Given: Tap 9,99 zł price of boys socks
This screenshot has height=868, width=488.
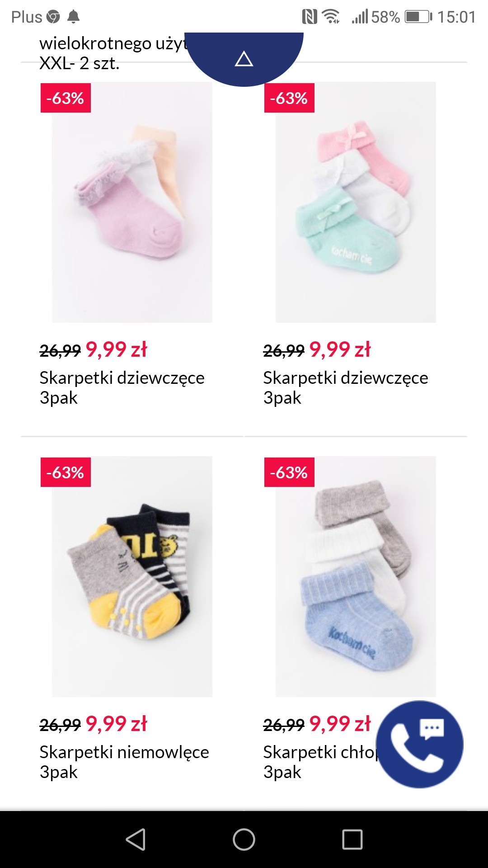Looking at the screenshot, I should 340,724.
